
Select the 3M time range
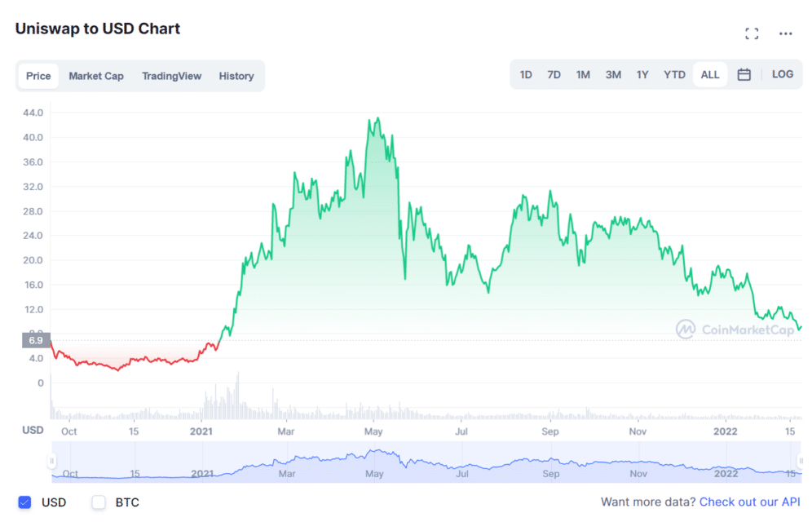point(613,74)
